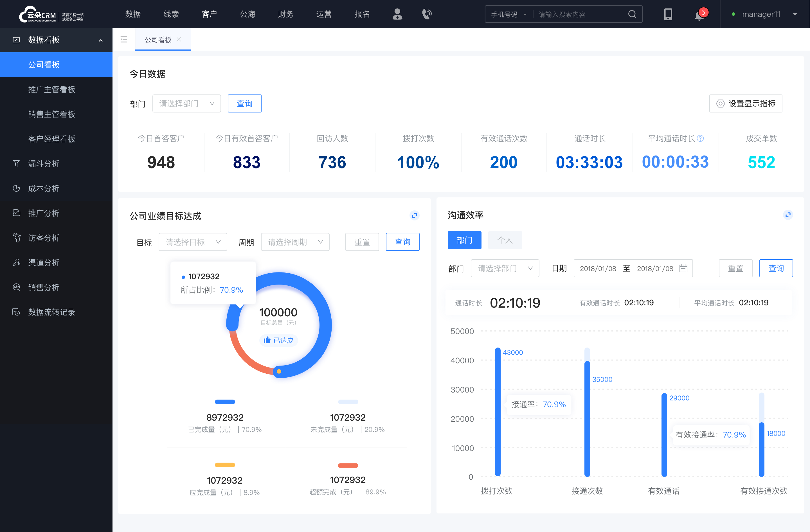Click the 推广分析 promotion analysis icon
This screenshot has height=532, width=810.
point(16,212)
